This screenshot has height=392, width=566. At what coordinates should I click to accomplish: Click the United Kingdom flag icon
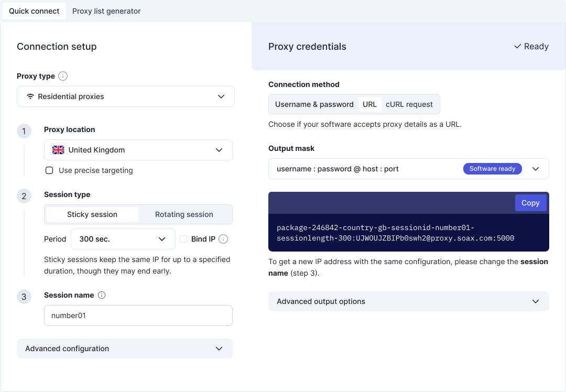coord(58,149)
